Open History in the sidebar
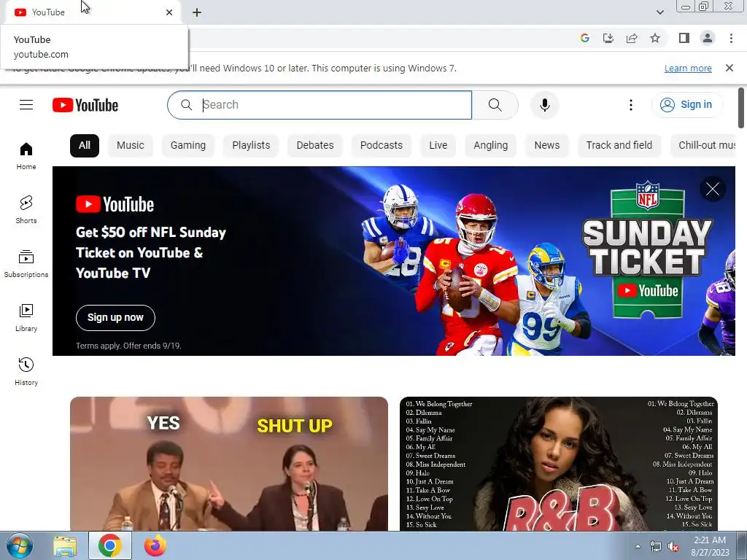 click(x=26, y=371)
